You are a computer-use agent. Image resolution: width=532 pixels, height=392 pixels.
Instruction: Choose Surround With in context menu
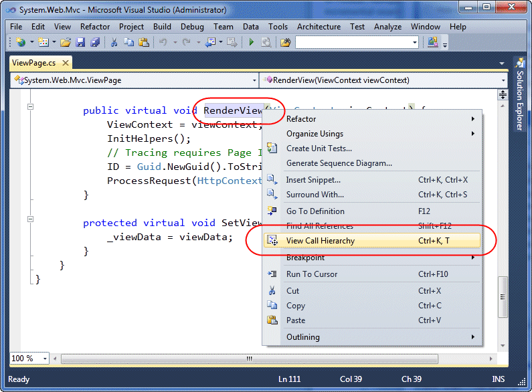click(372, 194)
